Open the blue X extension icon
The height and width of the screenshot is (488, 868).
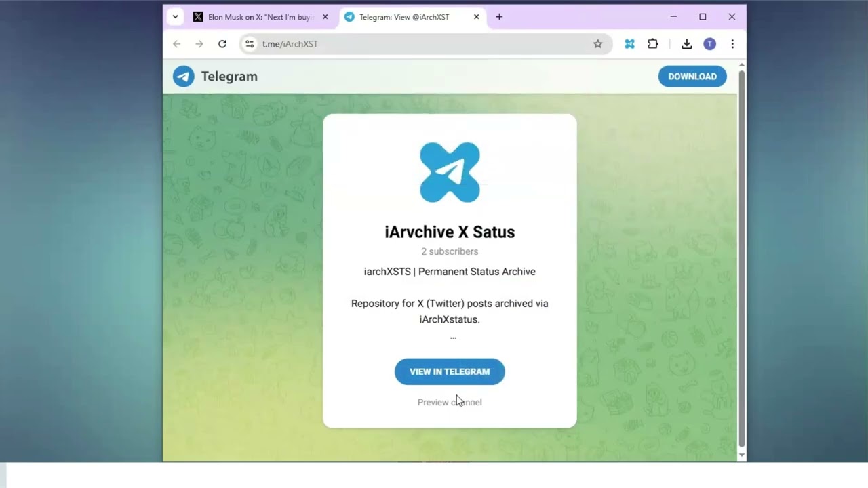click(630, 44)
